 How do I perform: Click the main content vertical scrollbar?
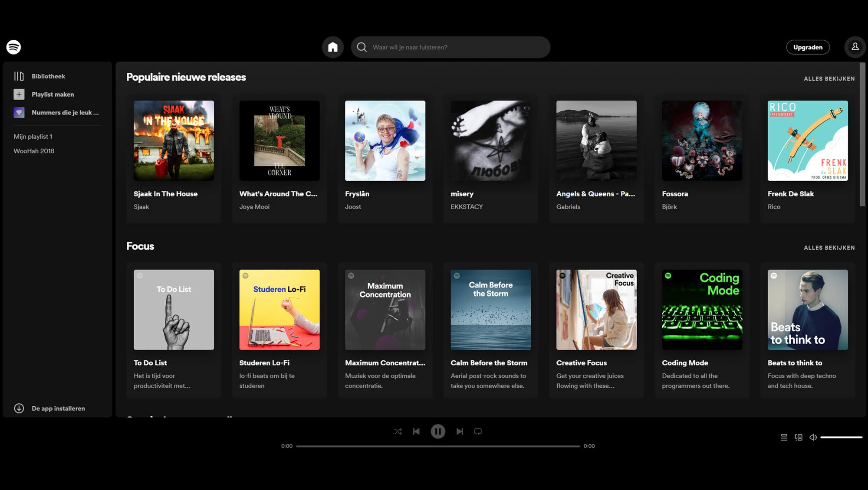(862, 134)
